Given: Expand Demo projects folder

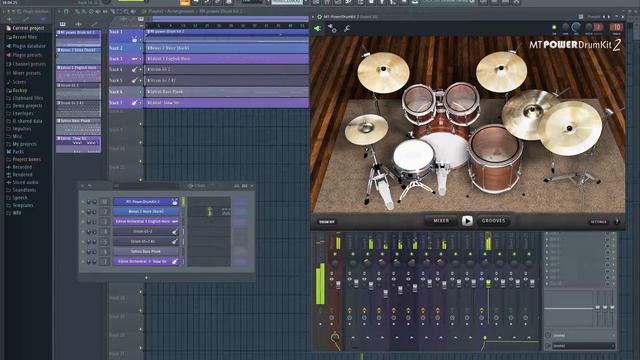Looking at the screenshot, I should pyautogui.click(x=24, y=106).
